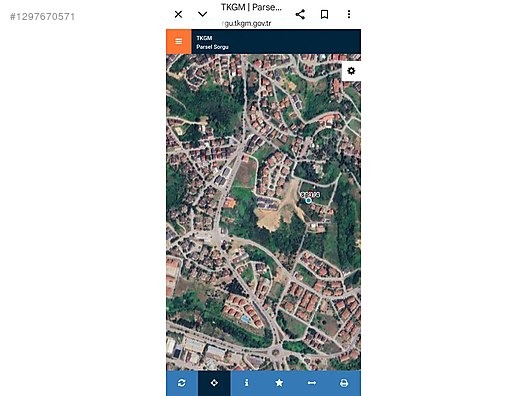This screenshot has width=528, height=396.
Task: Click the gu.tkgm.gov.tr address text
Action: point(247,24)
